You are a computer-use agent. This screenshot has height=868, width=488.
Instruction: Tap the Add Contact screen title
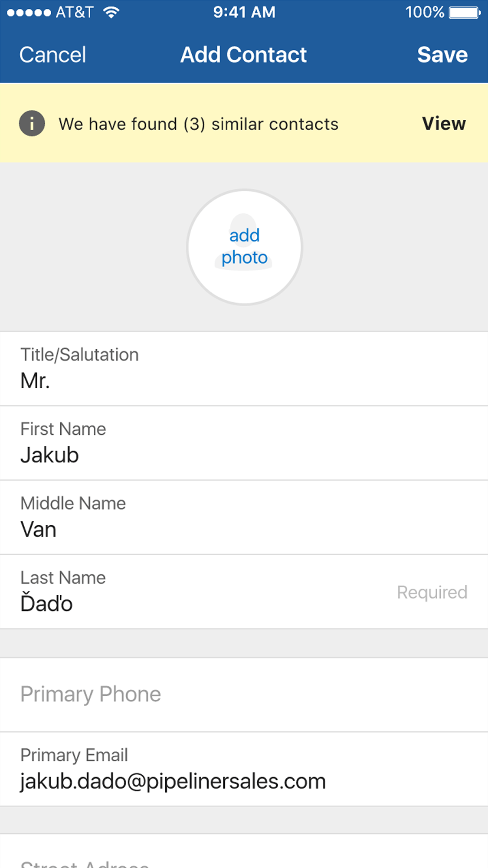243,55
